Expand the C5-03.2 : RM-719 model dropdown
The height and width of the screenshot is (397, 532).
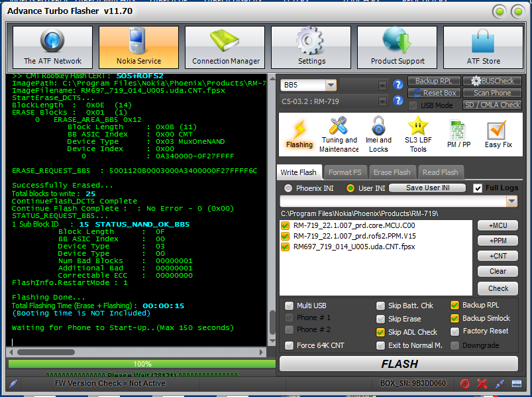(x=382, y=101)
